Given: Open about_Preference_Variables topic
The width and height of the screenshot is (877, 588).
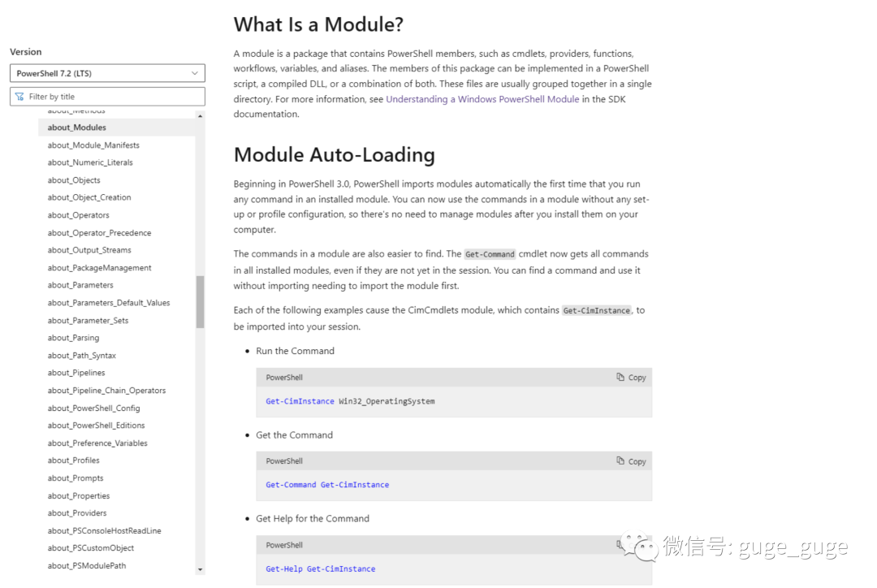Looking at the screenshot, I should coord(97,443).
